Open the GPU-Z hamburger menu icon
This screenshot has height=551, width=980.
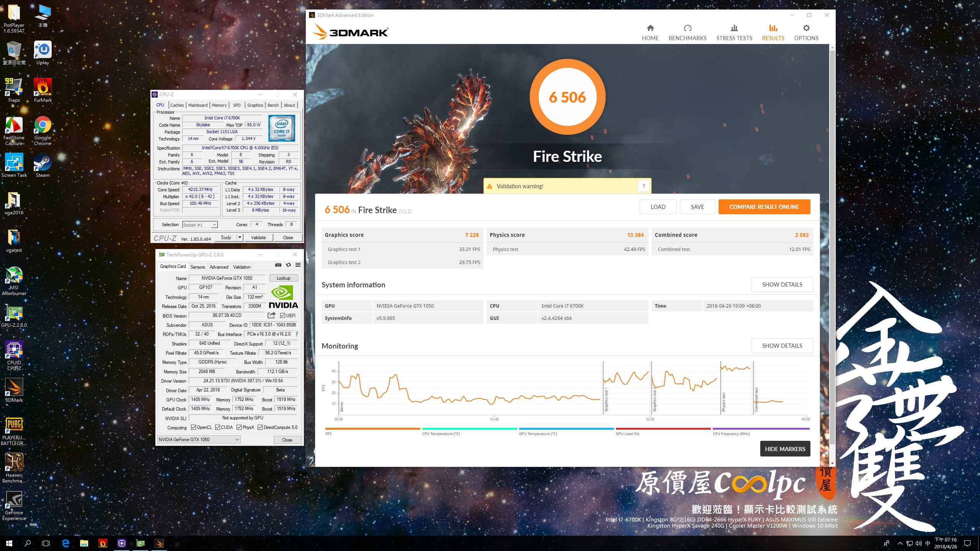298,265
